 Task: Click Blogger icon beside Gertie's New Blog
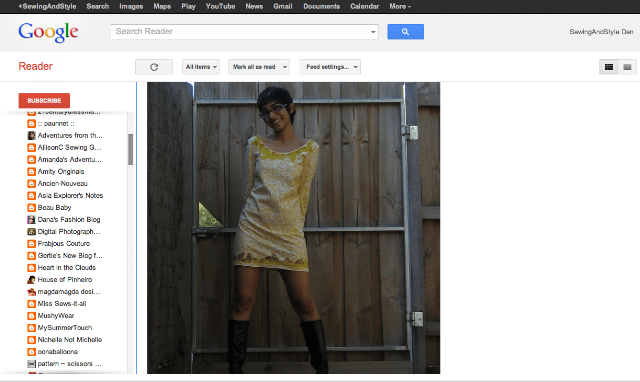[x=31, y=255]
